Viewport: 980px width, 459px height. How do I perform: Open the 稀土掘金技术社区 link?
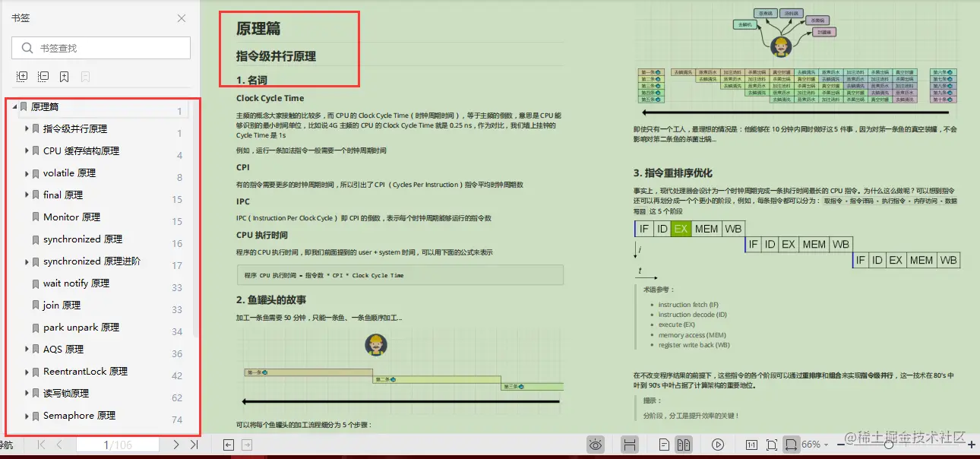[x=904, y=439]
